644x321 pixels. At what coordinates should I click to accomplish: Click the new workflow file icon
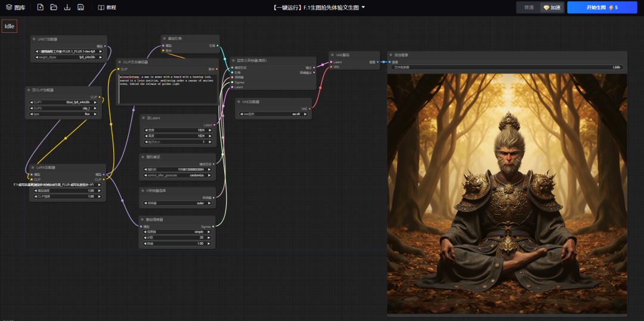(41, 7)
